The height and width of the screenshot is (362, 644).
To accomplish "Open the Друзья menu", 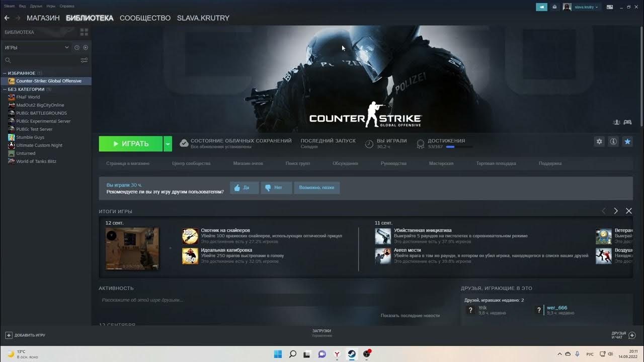I will point(36,6).
